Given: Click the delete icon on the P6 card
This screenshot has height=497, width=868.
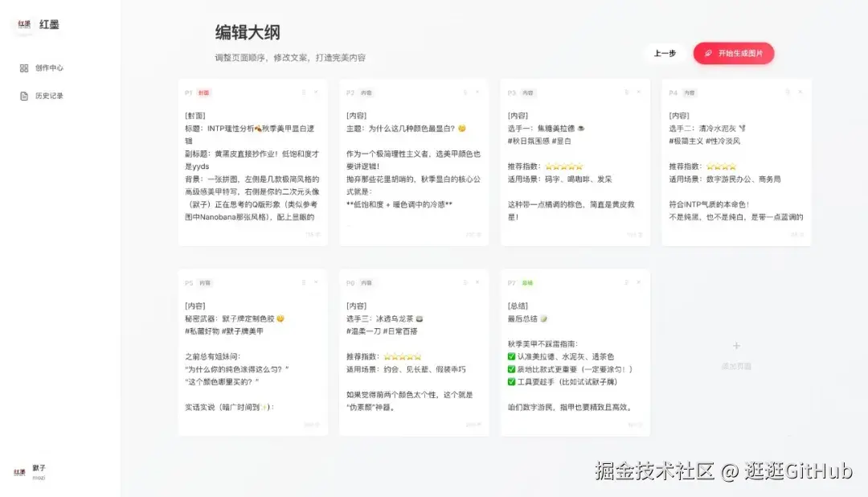Looking at the screenshot, I should pos(477,283).
